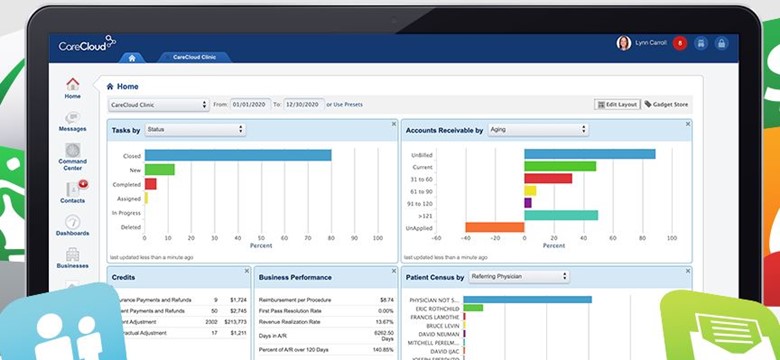Click the binoculars icon in the header
The image size is (780, 360).
701,43
